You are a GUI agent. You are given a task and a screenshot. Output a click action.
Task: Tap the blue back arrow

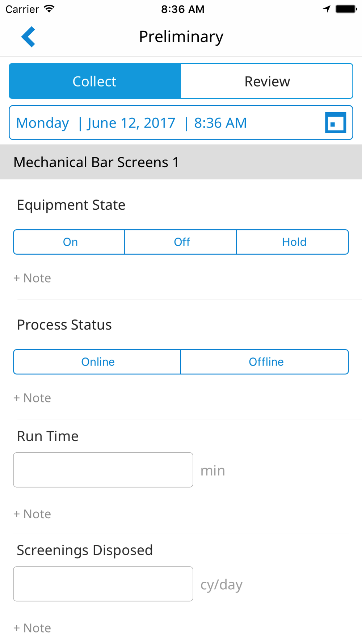click(28, 37)
